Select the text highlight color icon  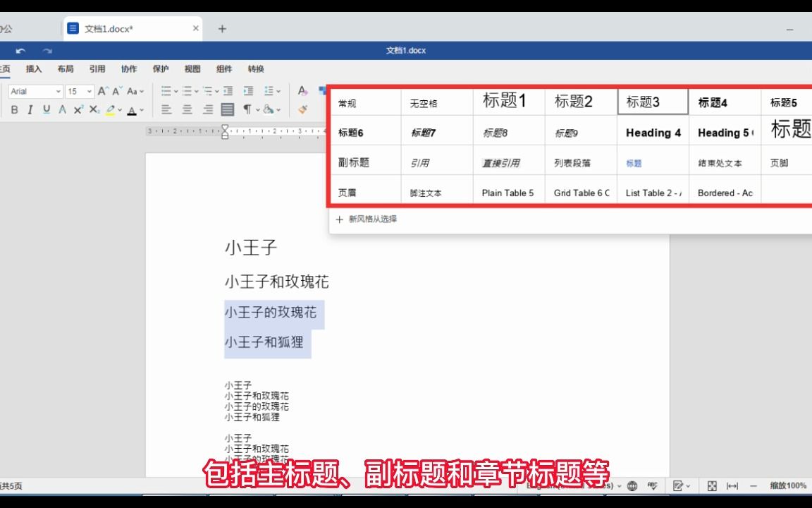(x=111, y=109)
